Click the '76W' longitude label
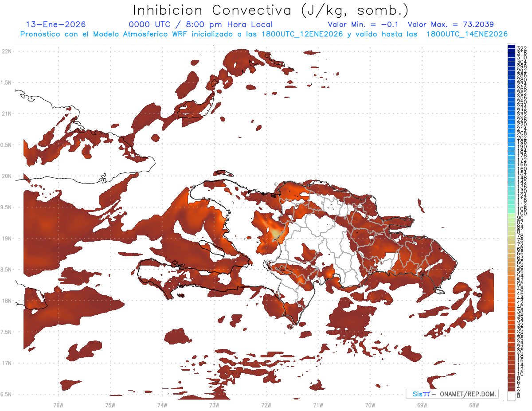 pyautogui.click(x=58, y=405)
